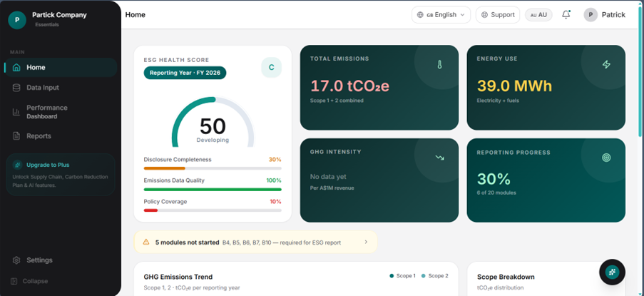The height and width of the screenshot is (296, 644).
Task: Open the AU region selector
Action: (538, 15)
